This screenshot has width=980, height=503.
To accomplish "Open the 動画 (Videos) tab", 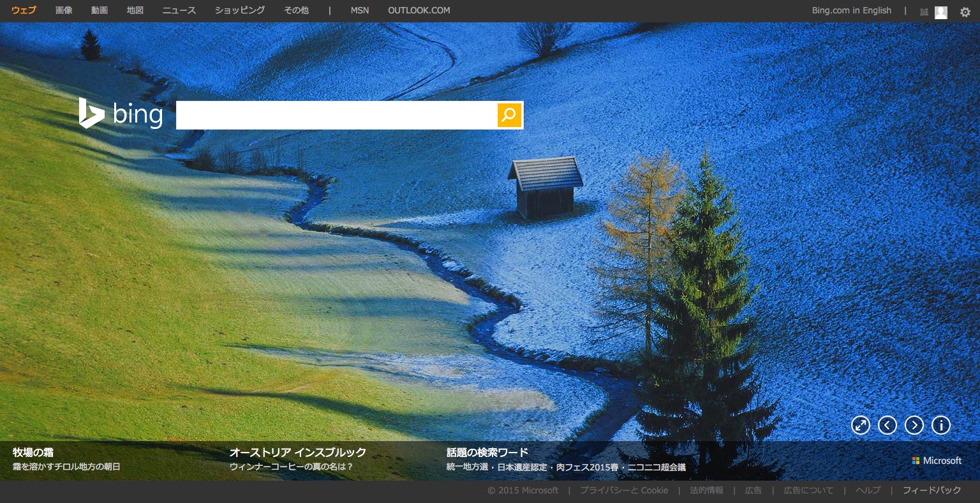I will click(100, 10).
